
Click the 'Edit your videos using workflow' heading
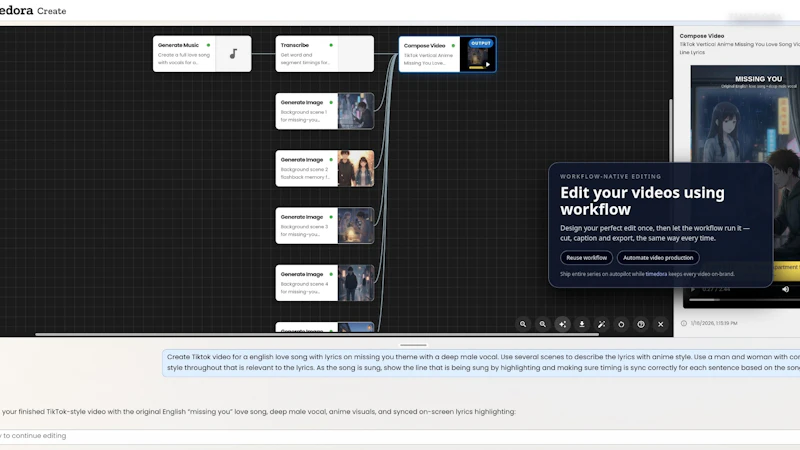coord(642,201)
